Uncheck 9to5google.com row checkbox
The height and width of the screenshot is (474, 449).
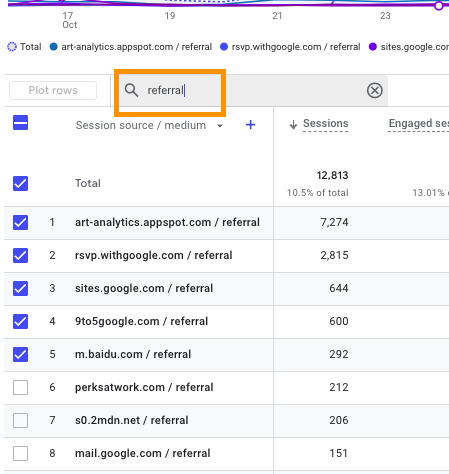20,321
